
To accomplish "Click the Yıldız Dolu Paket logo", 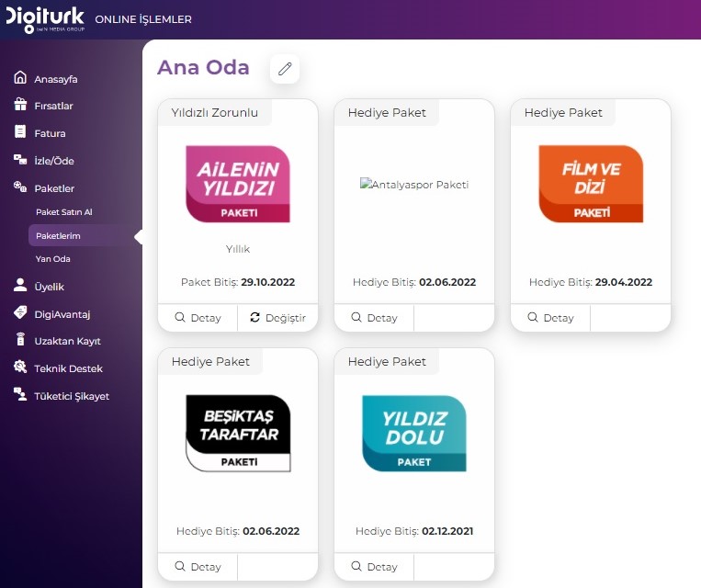I will pyautogui.click(x=414, y=433).
